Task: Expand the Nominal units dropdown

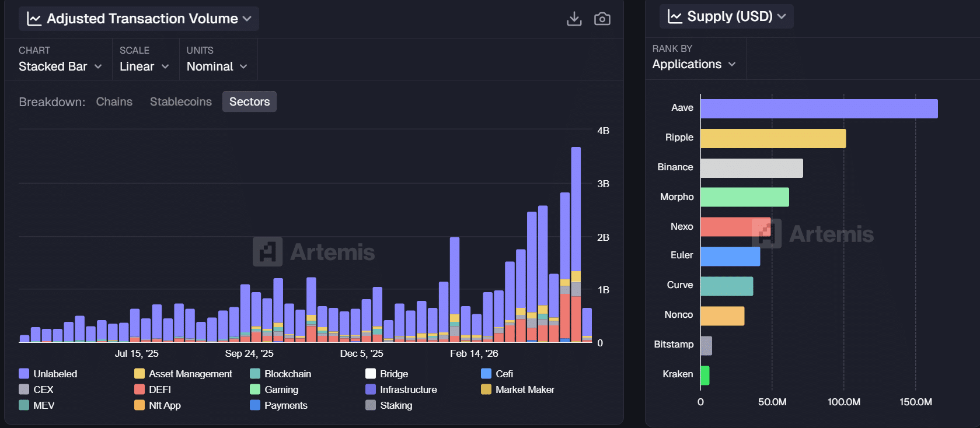Action: click(217, 66)
